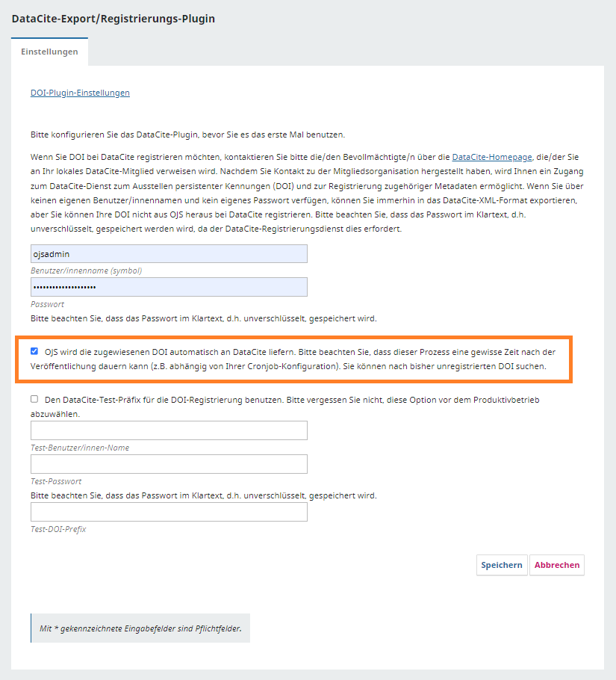Click the empty Test-Benutzer/innen-Name input box
Image resolution: width=616 pixels, height=680 pixels.
(169, 430)
